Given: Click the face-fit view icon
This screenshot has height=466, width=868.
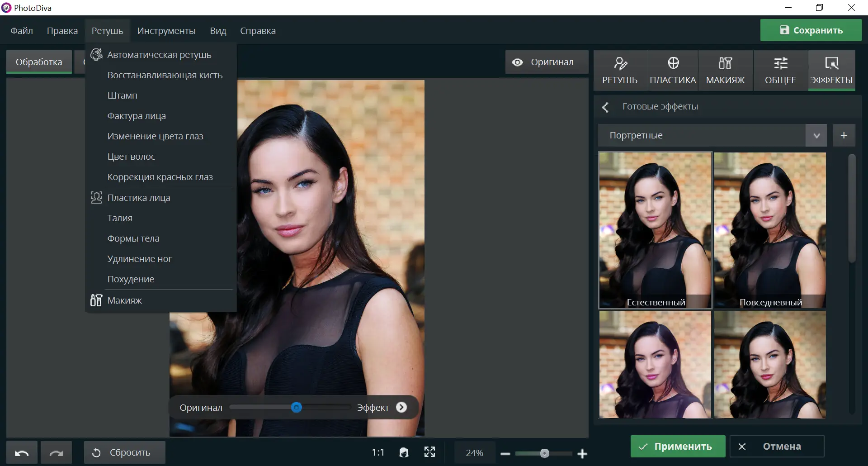Looking at the screenshot, I should [x=404, y=452].
